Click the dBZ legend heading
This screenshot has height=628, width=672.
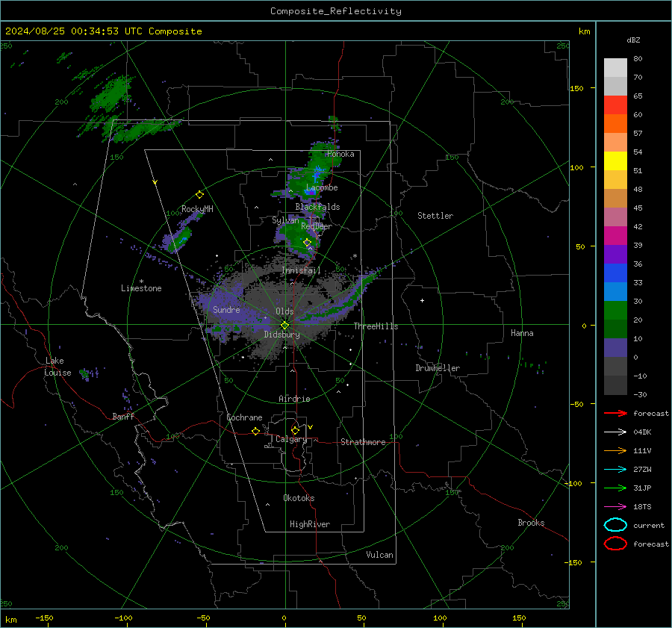pyautogui.click(x=633, y=40)
